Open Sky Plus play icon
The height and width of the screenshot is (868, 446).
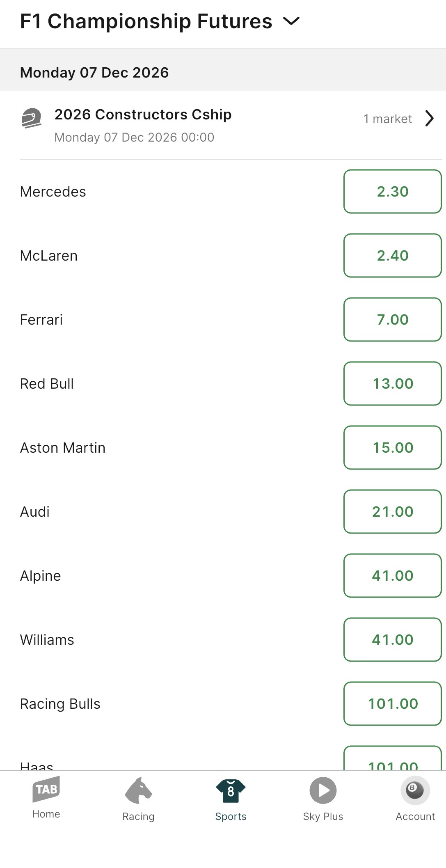tap(323, 790)
